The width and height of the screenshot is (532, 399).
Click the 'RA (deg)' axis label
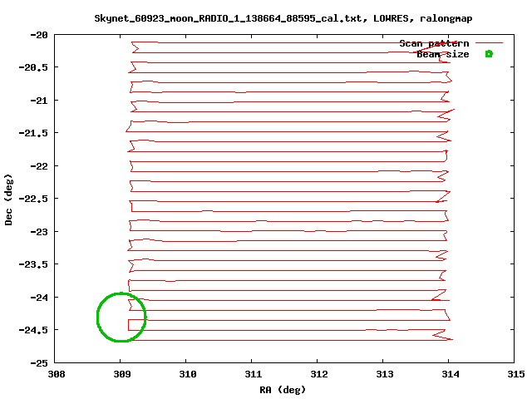pyautogui.click(x=283, y=390)
